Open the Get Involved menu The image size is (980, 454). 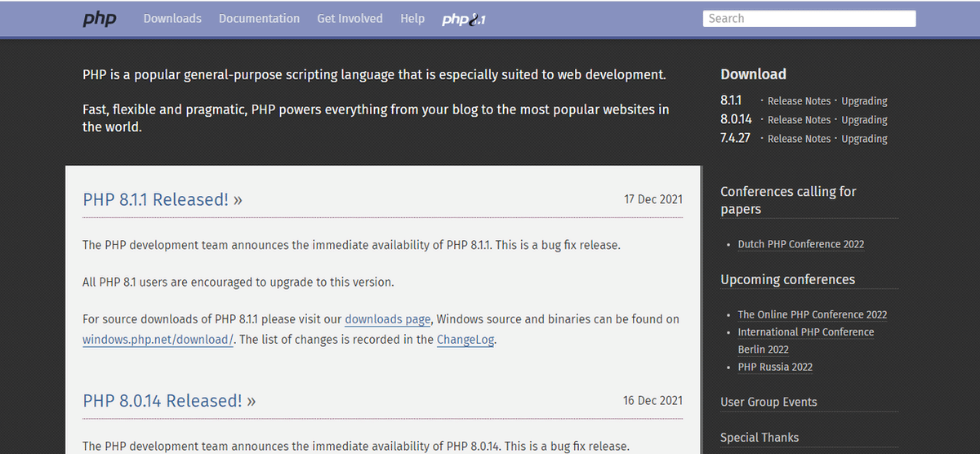pyautogui.click(x=350, y=18)
